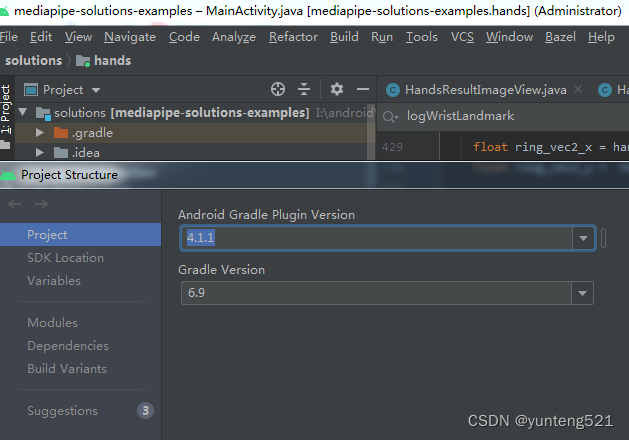Click the hands module folder icon in breadcrumb

[83, 61]
